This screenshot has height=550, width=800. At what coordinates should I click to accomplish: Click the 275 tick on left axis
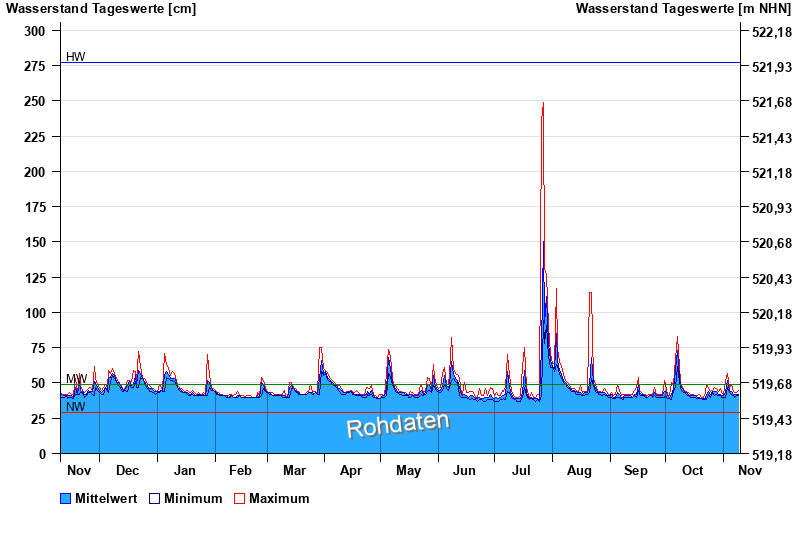coord(34,66)
